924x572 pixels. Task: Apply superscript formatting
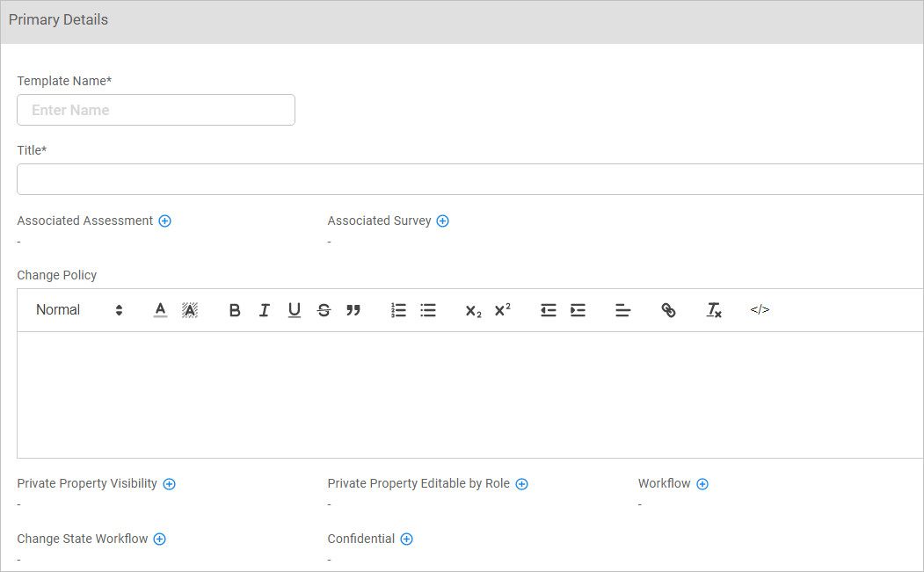(502, 310)
